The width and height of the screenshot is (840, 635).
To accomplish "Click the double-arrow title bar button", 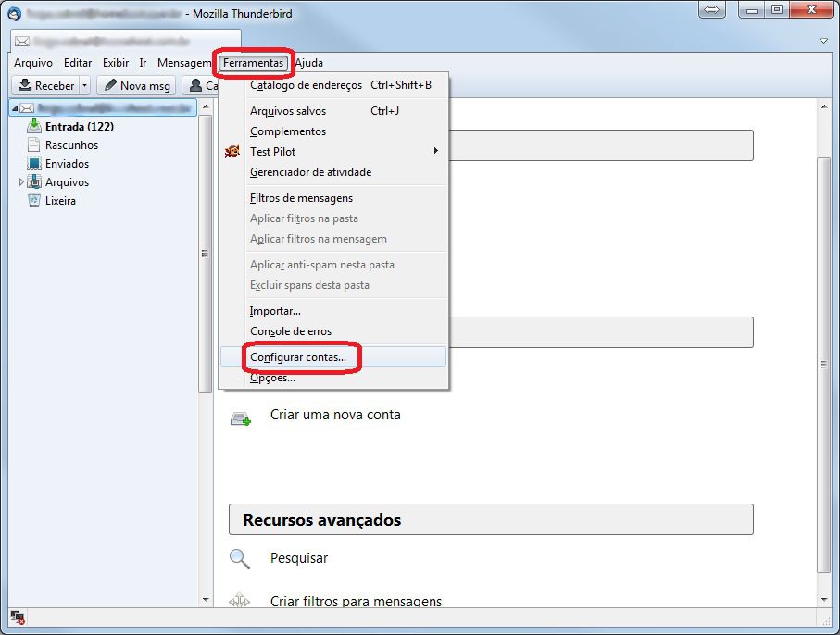I will pos(712,9).
